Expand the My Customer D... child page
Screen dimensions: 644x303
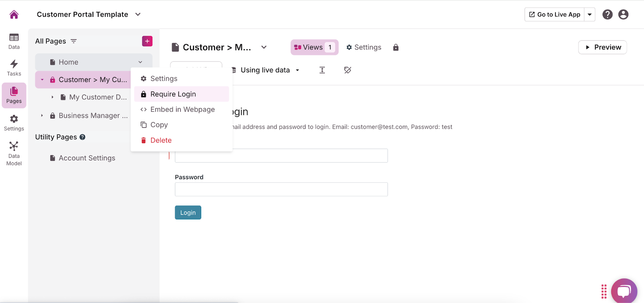coord(52,97)
